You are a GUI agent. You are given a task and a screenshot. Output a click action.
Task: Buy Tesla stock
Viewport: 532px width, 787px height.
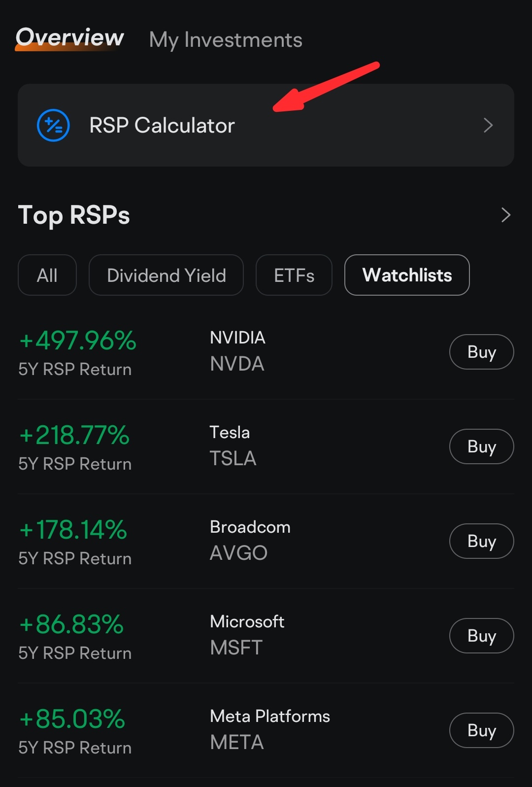pyautogui.click(x=482, y=446)
